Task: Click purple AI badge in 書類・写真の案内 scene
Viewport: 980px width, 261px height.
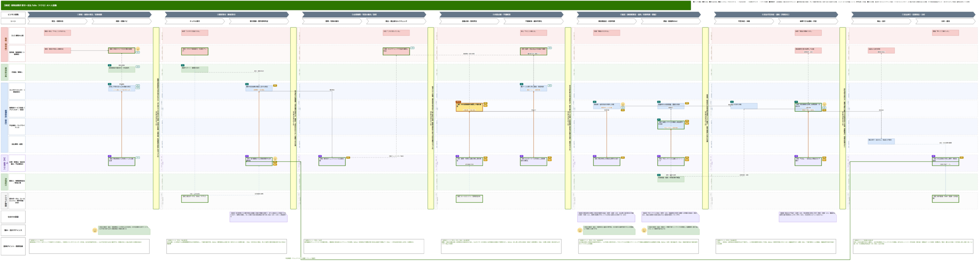Action: (320, 156)
